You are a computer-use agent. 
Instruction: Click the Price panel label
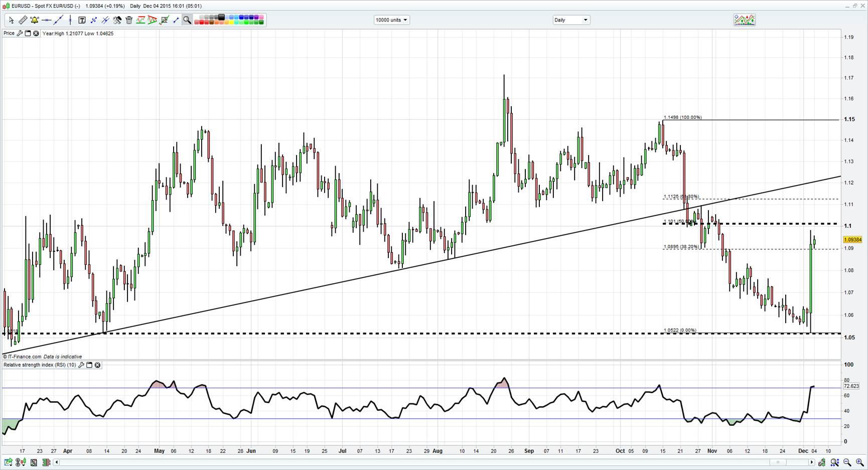pyautogui.click(x=9, y=34)
